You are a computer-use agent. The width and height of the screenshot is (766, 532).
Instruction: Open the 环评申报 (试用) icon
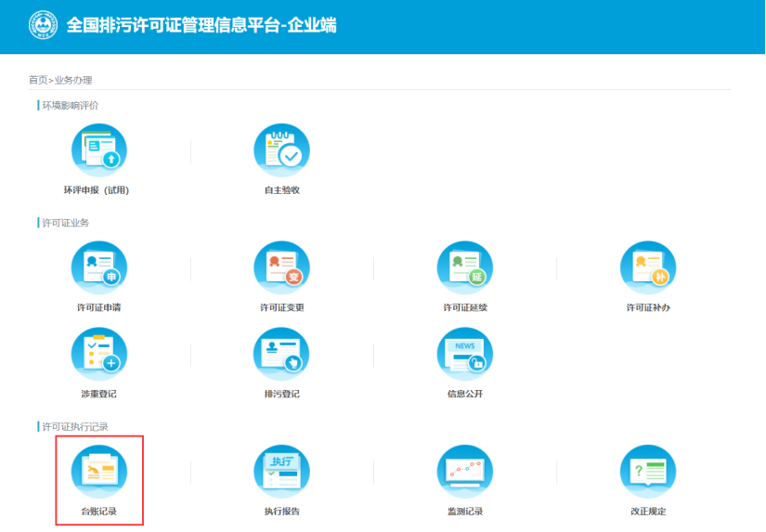pos(98,150)
